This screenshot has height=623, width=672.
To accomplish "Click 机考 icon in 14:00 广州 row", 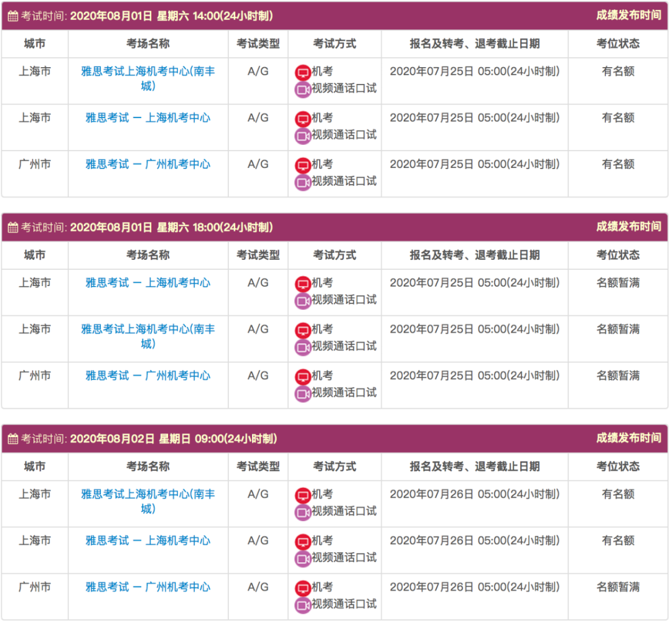I will [x=303, y=165].
